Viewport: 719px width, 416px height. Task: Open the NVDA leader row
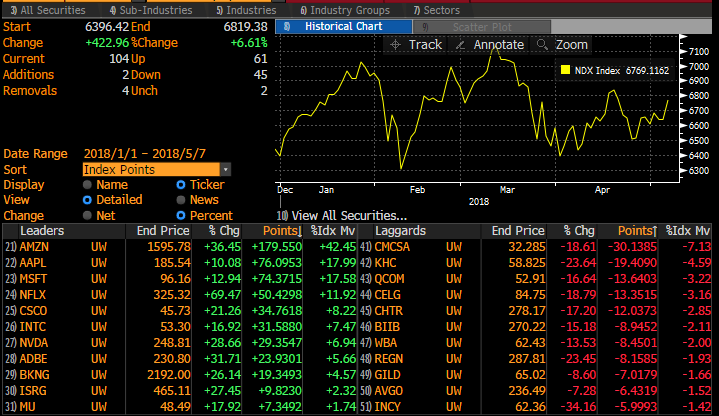point(180,343)
